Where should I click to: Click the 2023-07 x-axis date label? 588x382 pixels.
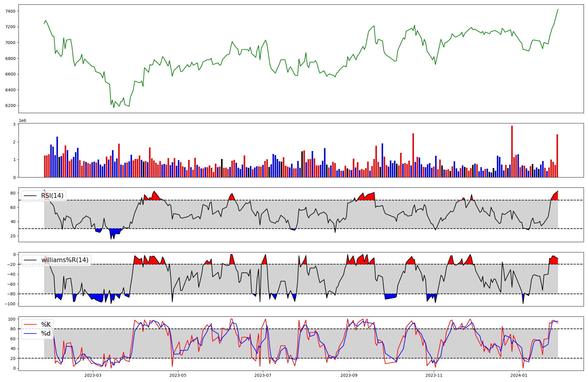pos(263,375)
